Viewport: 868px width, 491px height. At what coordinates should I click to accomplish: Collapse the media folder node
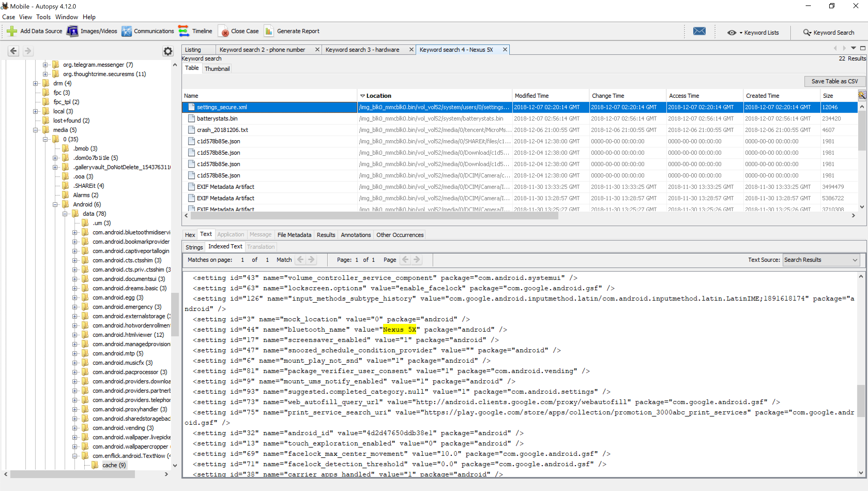click(35, 130)
